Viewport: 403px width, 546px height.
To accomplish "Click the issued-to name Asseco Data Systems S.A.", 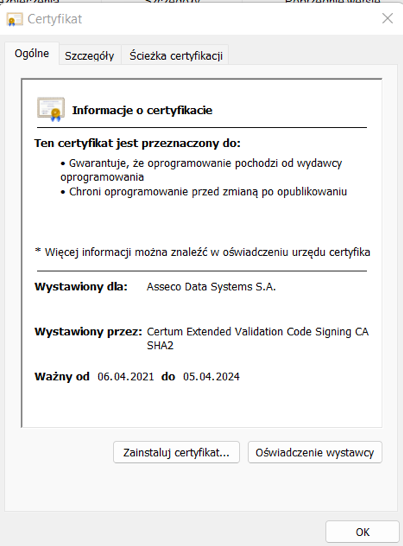I will pos(211,287).
